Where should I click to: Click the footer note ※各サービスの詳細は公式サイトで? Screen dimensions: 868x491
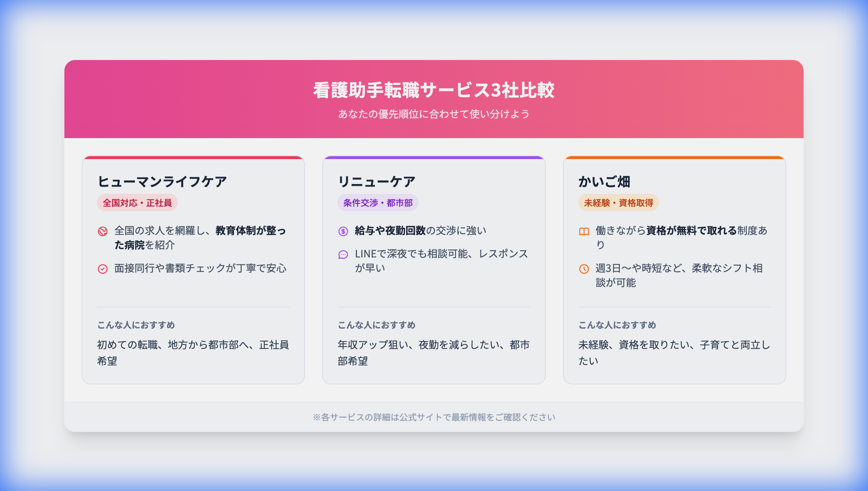pyautogui.click(x=434, y=417)
